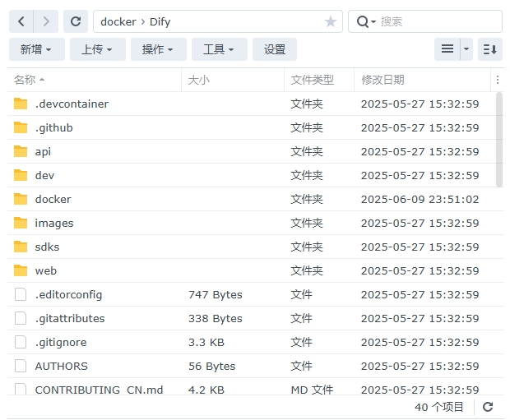Open the 新增 dropdown menu
Image resolution: width=510 pixels, height=420 pixels.
37,49
